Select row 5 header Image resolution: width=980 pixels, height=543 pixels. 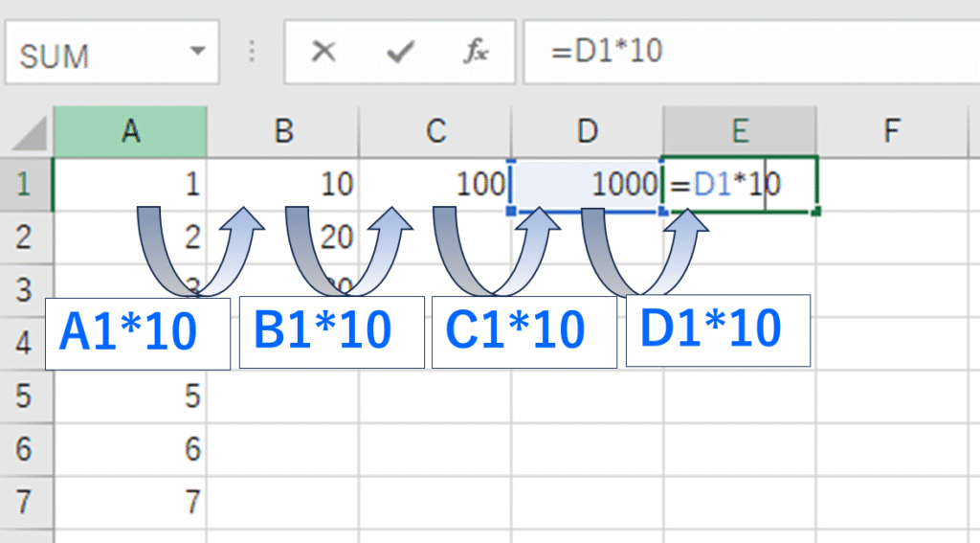[x=26, y=396]
